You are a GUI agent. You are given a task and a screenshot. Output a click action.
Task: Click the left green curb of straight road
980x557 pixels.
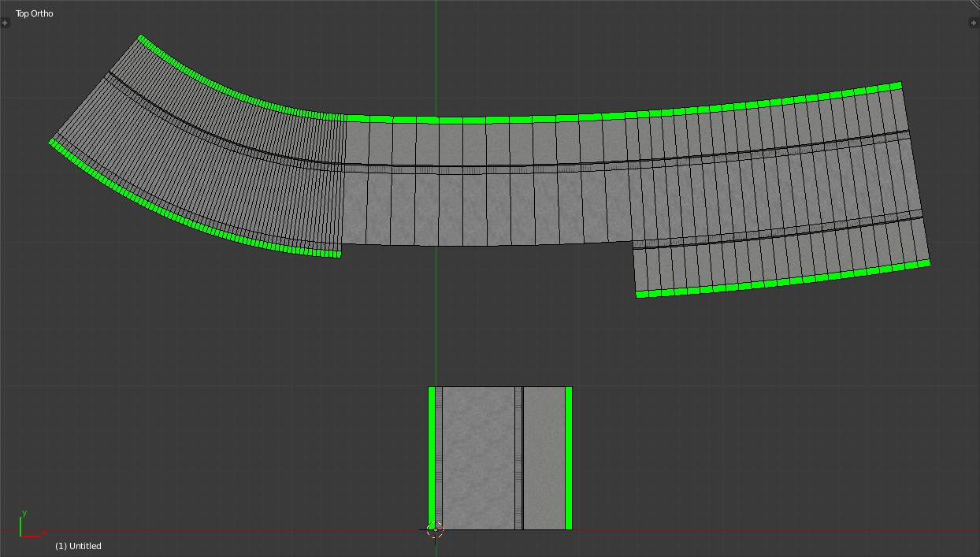point(432,457)
